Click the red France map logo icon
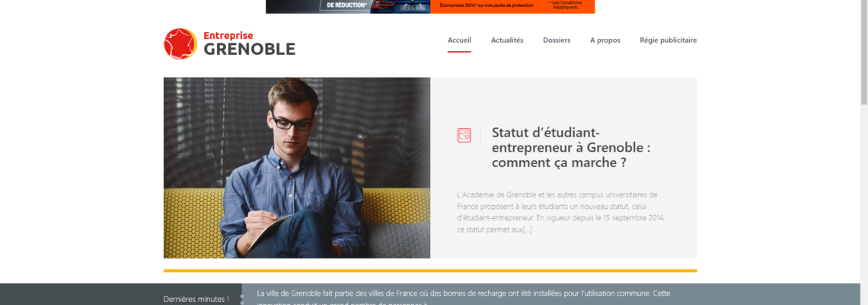This screenshot has height=305, width=868. point(180,43)
